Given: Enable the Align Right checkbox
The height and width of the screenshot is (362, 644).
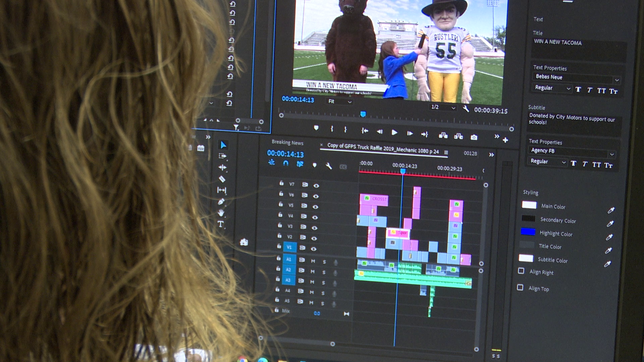Looking at the screenshot, I should 521,271.
